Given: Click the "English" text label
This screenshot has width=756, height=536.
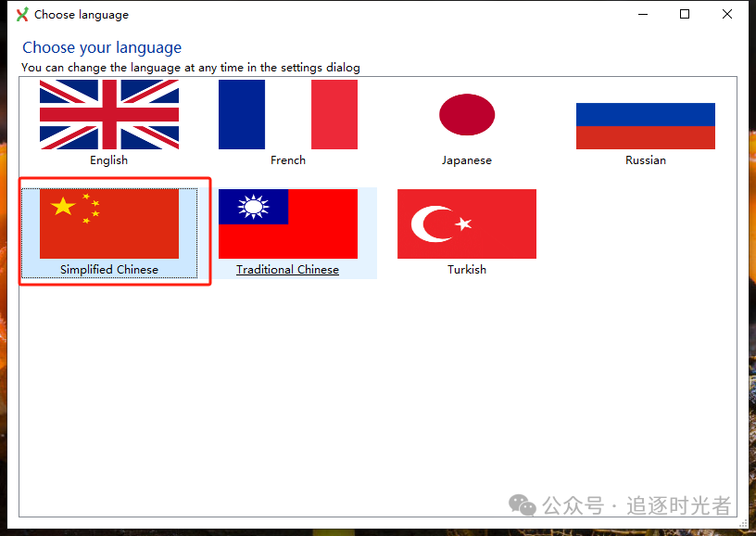Looking at the screenshot, I should [x=109, y=160].
